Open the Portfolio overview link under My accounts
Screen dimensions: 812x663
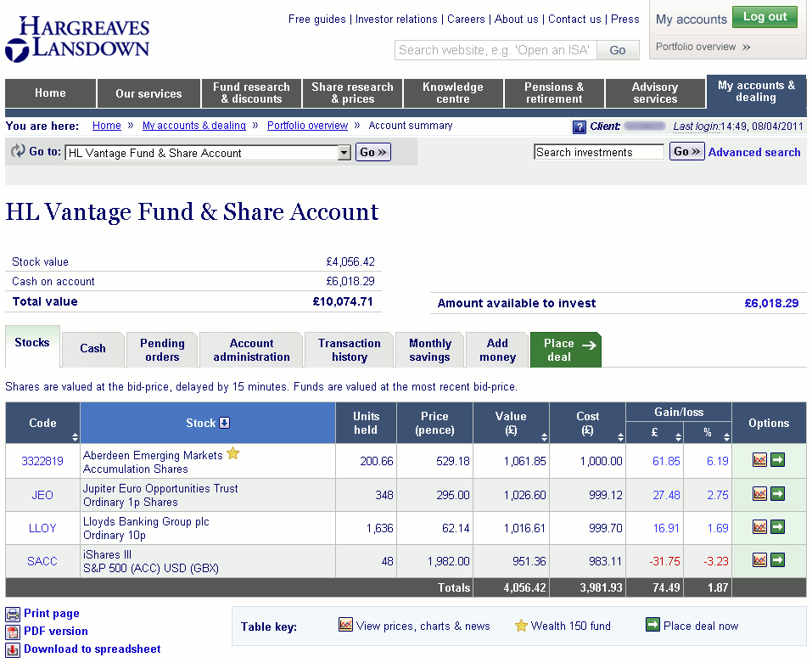click(x=703, y=47)
